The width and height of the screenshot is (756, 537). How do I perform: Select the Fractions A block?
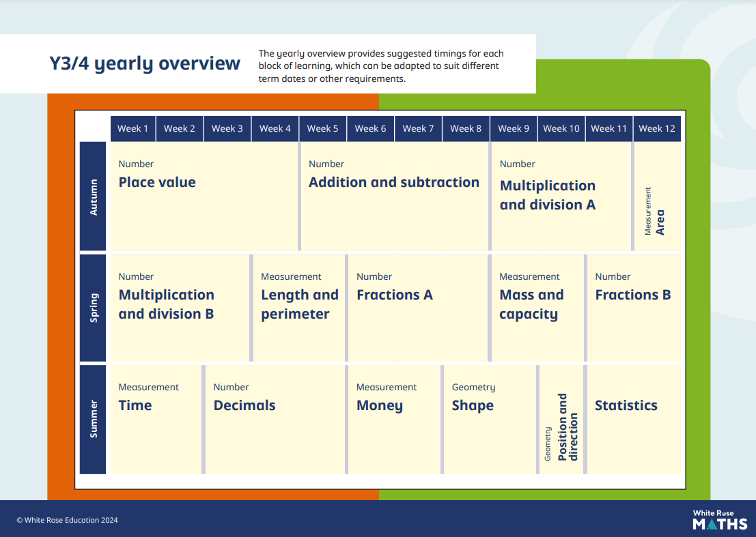(417, 307)
